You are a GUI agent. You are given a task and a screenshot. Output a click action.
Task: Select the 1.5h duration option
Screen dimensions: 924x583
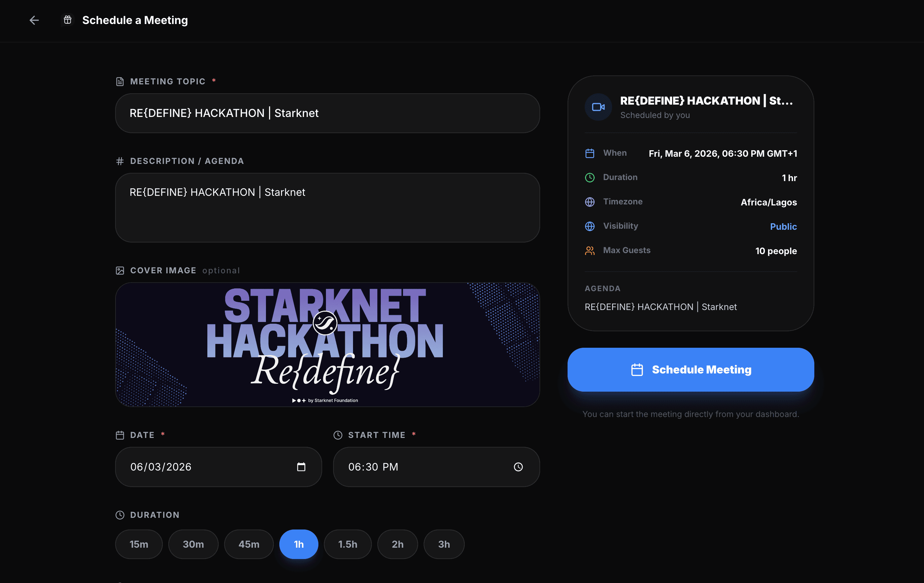click(348, 544)
